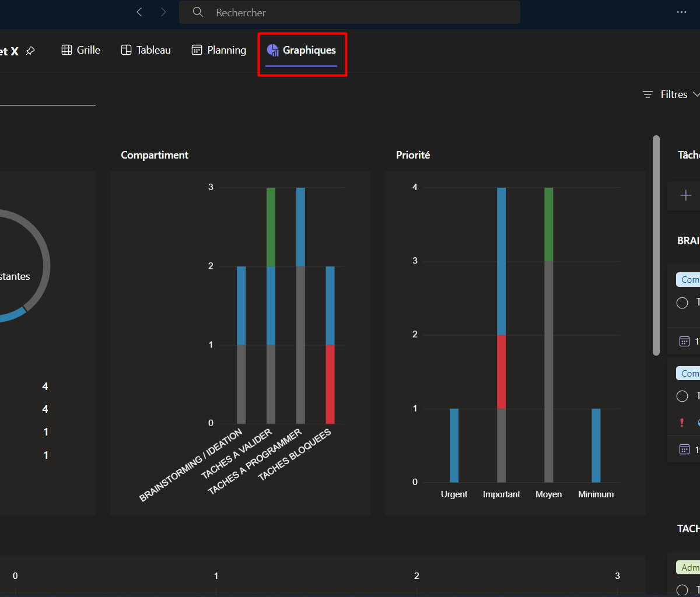Click the green segment of the Moyen bar
The image size is (700, 597).
[x=548, y=224]
